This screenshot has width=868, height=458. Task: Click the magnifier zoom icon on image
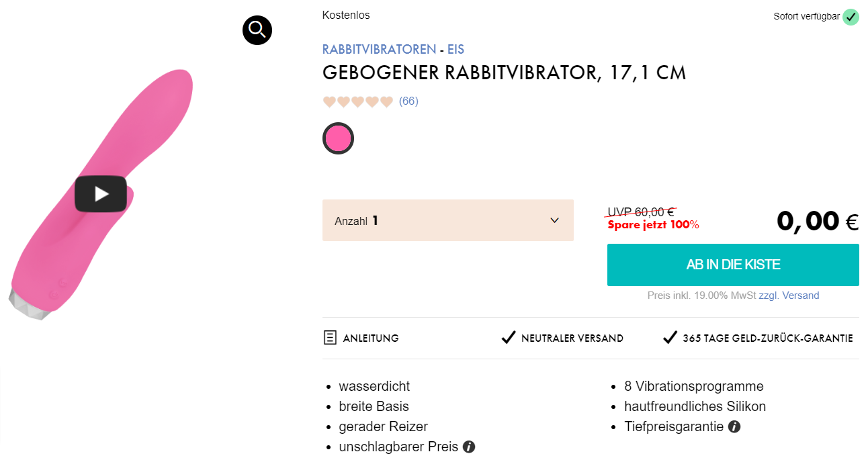point(257,30)
